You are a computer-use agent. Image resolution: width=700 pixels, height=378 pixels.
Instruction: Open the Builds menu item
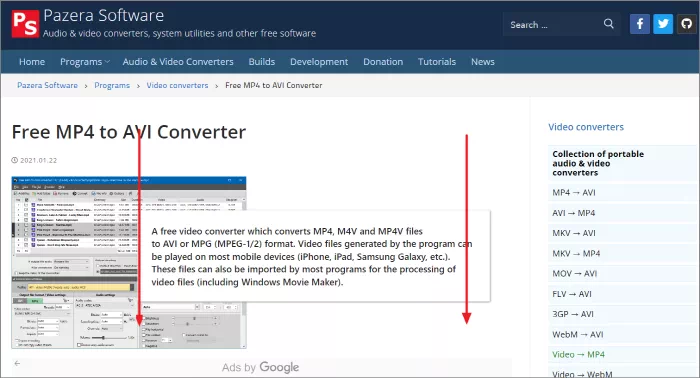pyautogui.click(x=262, y=62)
